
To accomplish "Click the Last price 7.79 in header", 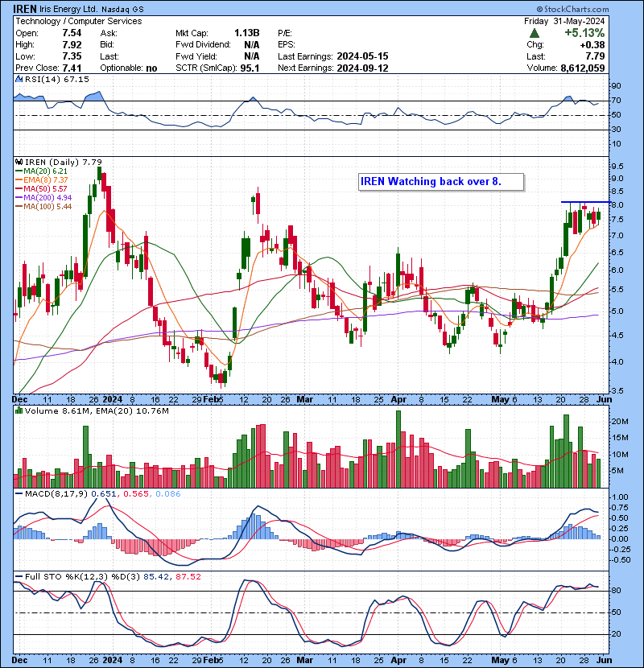I will click(596, 56).
